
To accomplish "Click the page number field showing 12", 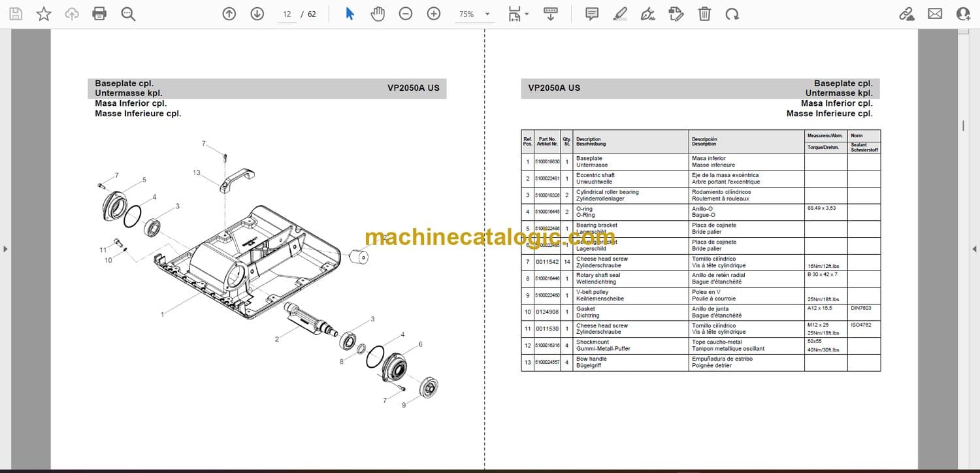I will click(287, 14).
